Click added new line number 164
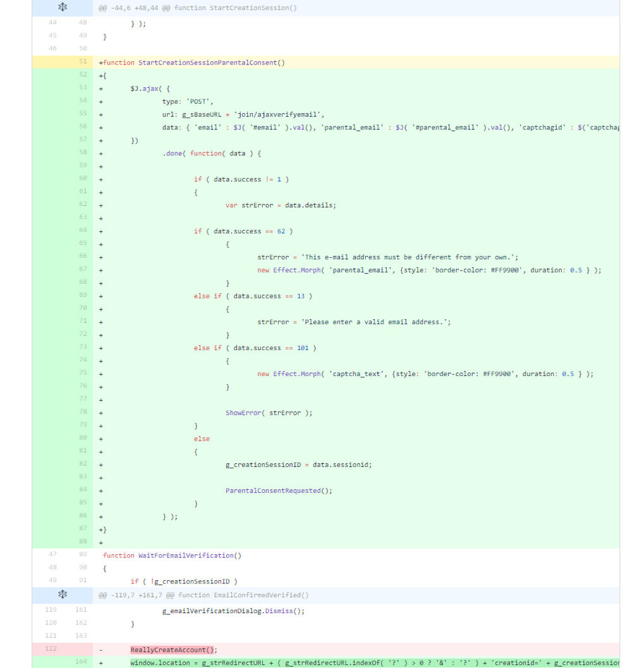The image size is (644, 668). click(83, 662)
